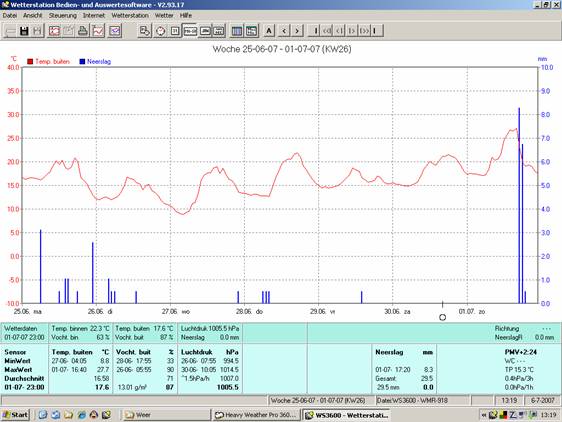Screen dimensions: 562x422
Task: Click the table grid view icon
Action: 237,31
